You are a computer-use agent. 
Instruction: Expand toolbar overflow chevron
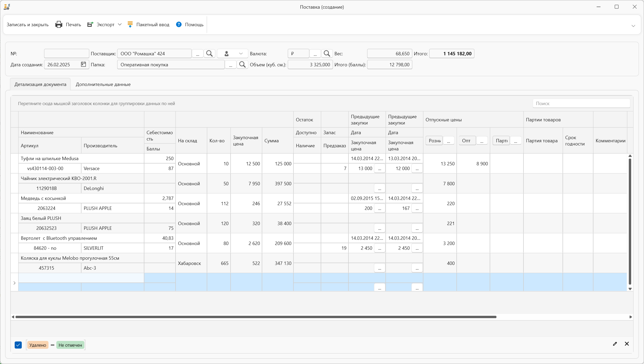(633, 26)
